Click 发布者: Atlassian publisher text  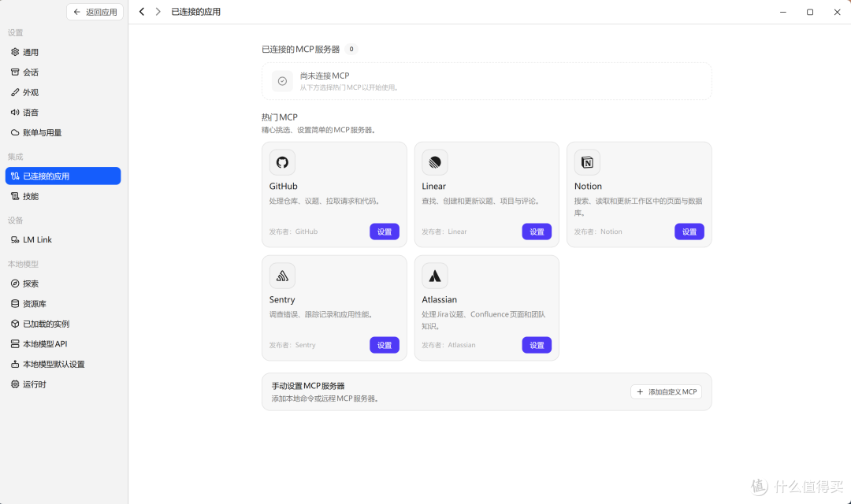pos(448,345)
